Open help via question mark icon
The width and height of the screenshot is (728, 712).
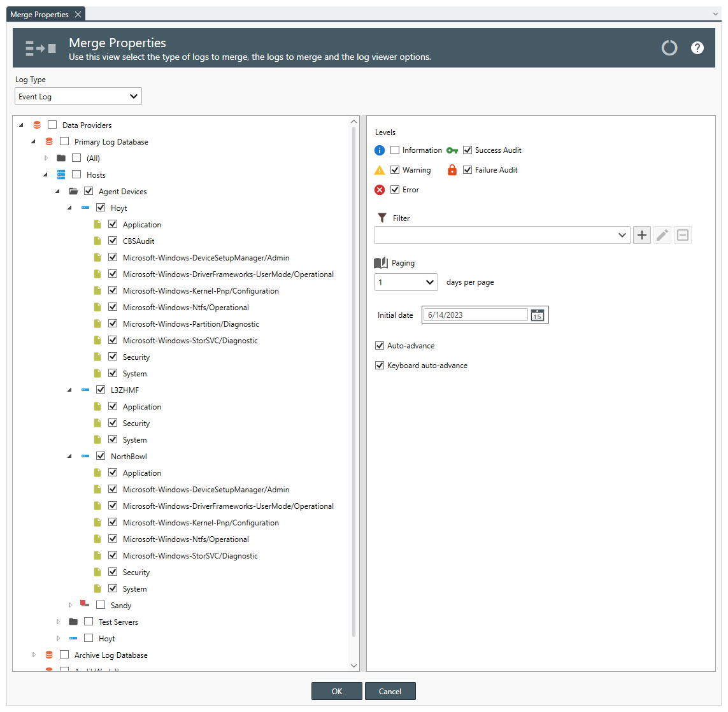pyautogui.click(x=697, y=48)
